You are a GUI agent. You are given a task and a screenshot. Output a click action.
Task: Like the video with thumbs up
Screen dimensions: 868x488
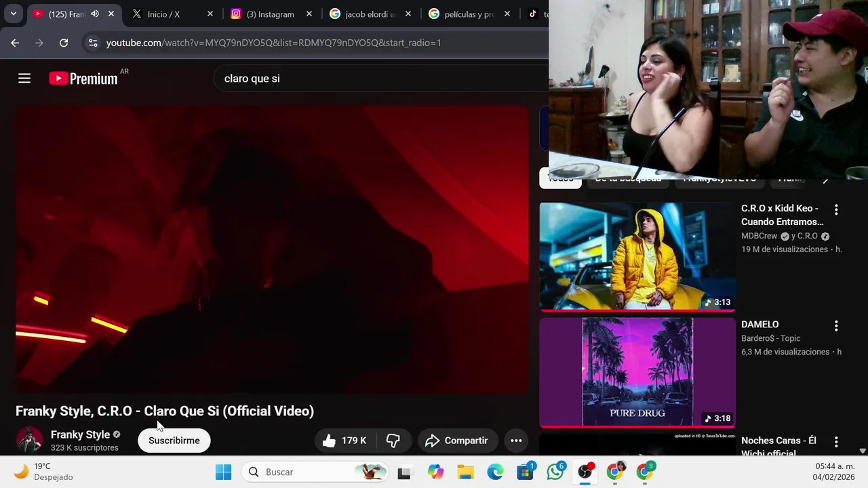(x=344, y=441)
